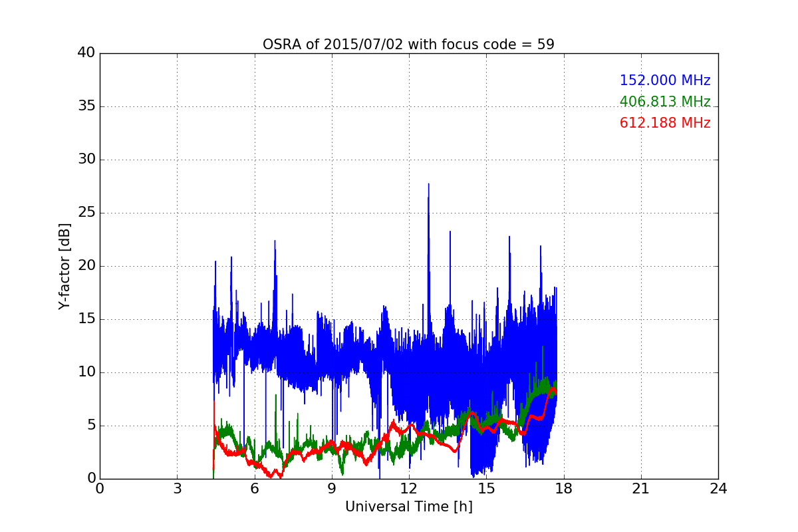Viewport: 798px width, 532px height.
Task: Click the y-axis tick label 20
Action: 86,266
